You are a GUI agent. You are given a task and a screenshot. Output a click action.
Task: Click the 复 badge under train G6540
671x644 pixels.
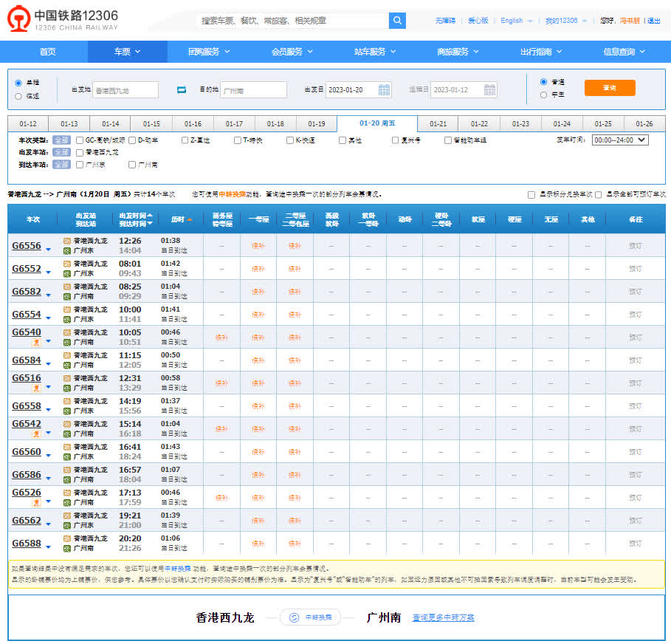(x=35, y=343)
